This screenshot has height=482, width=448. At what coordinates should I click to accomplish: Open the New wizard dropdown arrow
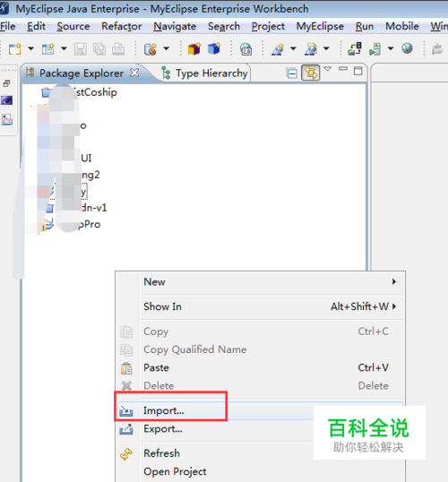30,48
